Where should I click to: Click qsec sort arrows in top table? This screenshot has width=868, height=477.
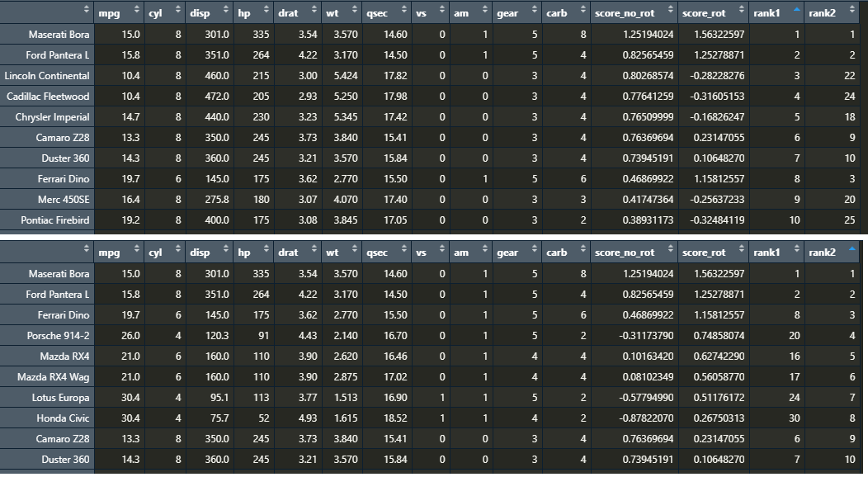(x=404, y=9)
